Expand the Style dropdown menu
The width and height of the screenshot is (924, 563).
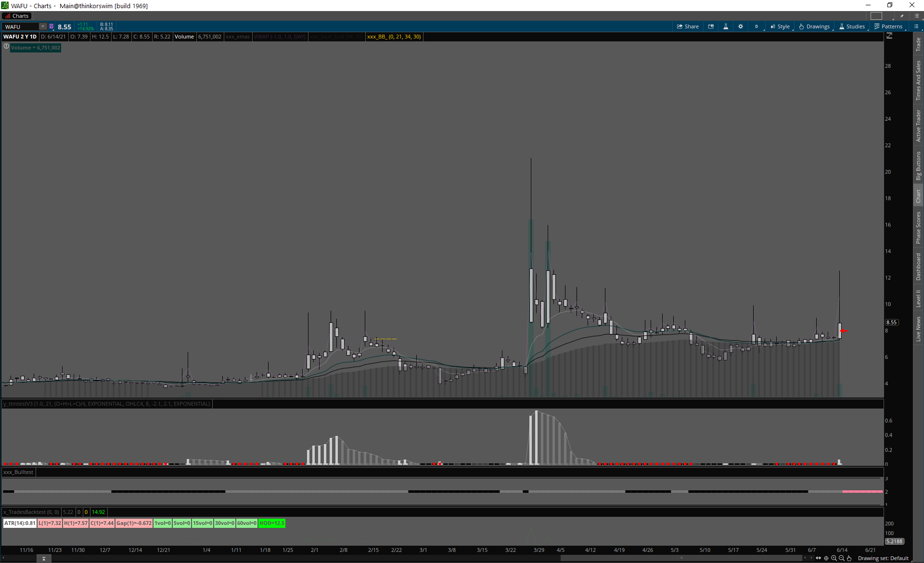point(780,26)
